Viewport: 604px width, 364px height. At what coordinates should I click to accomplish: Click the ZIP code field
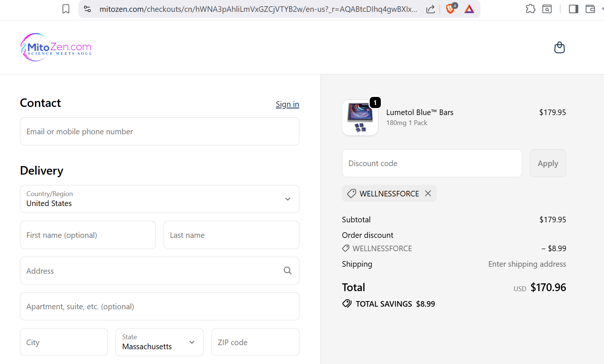255,342
